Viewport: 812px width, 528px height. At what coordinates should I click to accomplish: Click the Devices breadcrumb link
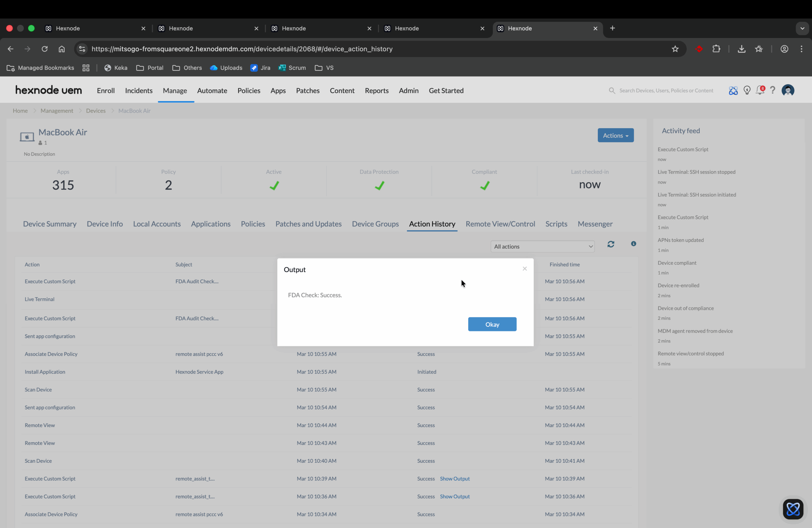click(95, 110)
